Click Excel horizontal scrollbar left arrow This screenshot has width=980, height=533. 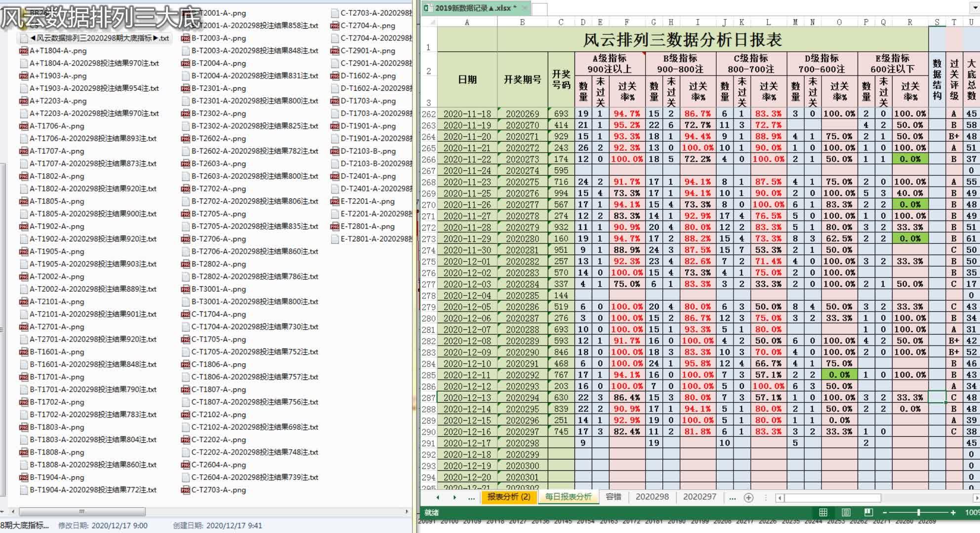coord(779,497)
